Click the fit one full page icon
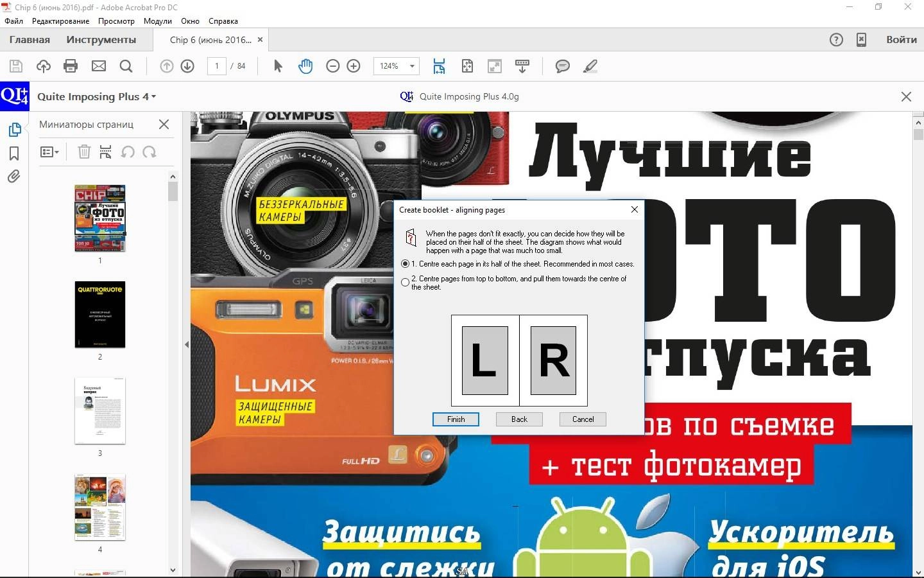Screen dimensions: 924x578 pyautogui.click(x=467, y=66)
